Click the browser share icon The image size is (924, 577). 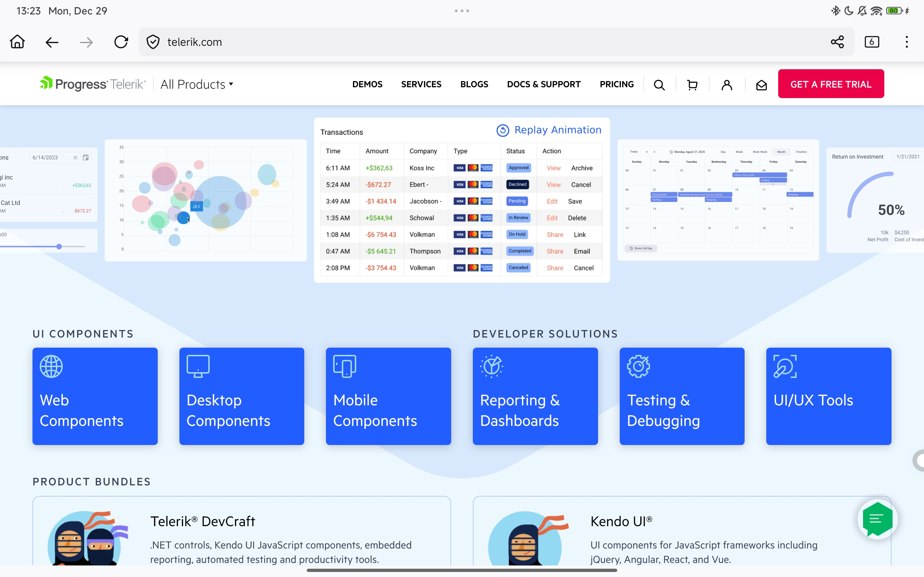[837, 42]
